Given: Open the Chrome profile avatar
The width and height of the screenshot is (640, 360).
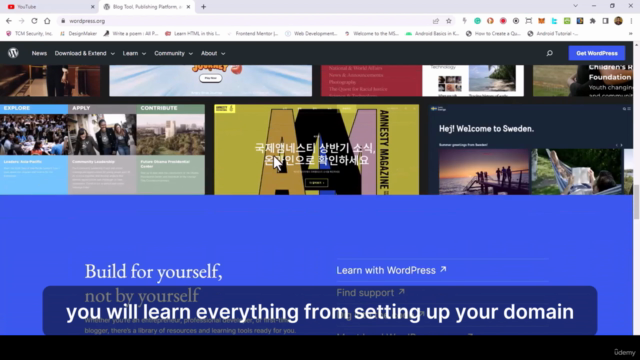Looking at the screenshot, I should (x=618, y=21).
